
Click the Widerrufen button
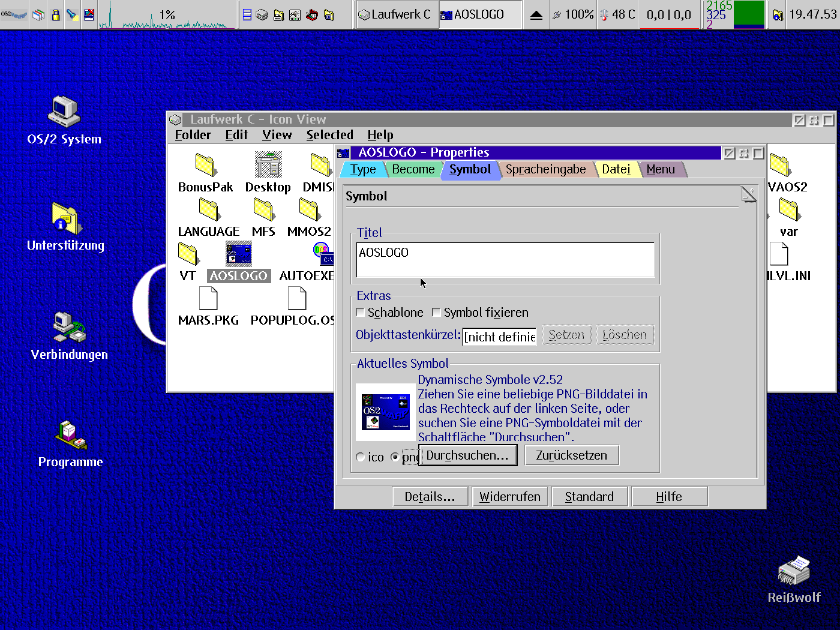coord(510,497)
